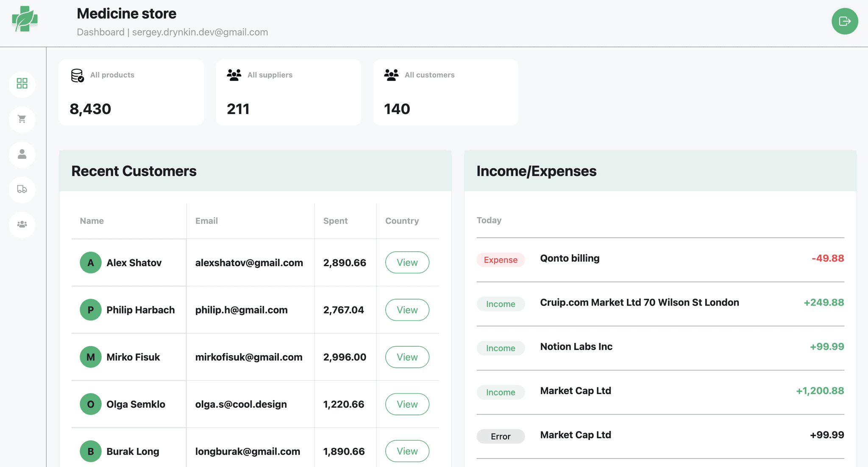
Task: Click the email philip.h@gmail.com
Action: click(x=242, y=310)
